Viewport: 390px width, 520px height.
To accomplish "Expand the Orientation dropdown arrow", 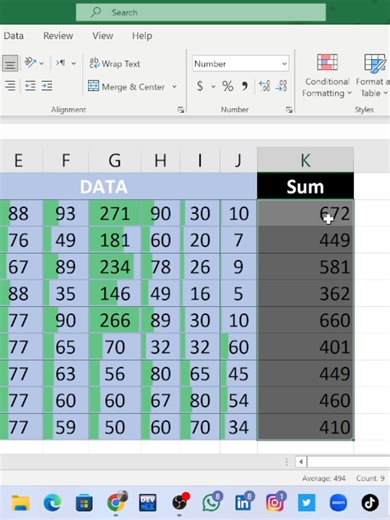I will (x=41, y=63).
